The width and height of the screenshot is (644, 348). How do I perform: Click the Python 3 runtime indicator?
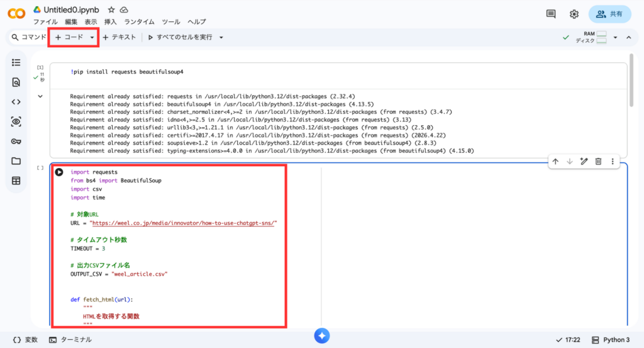coord(611,340)
